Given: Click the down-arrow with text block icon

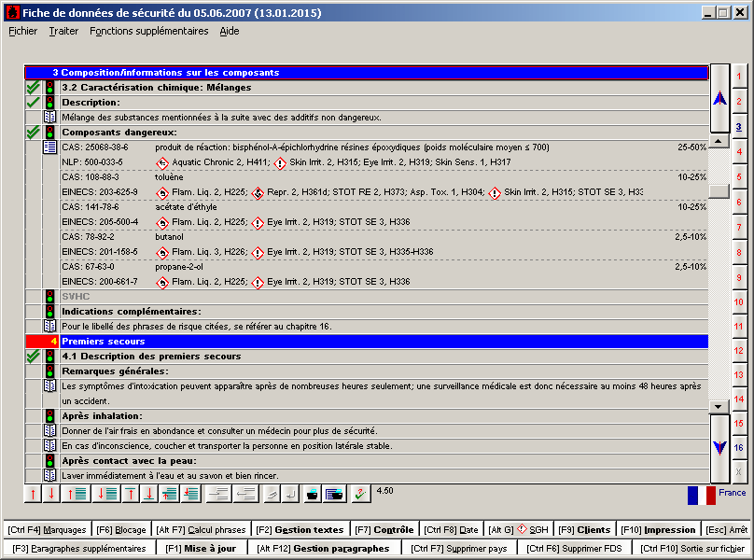Looking at the screenshot, I should [x=106, y=494].
